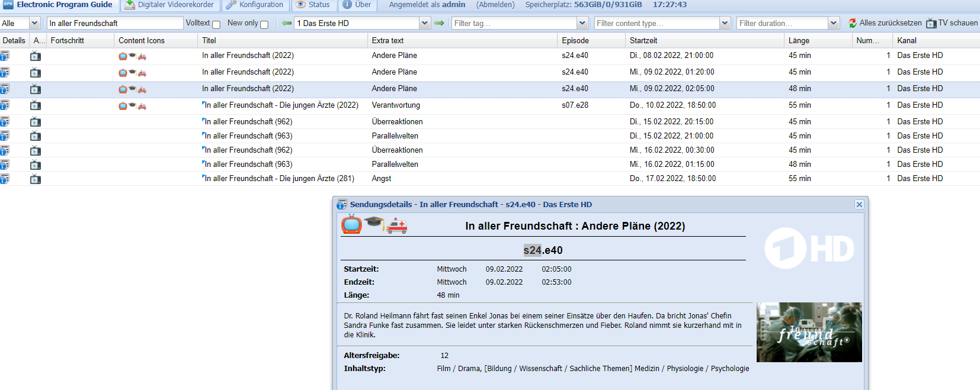Viewport: 980px width, 390px height.
Task: Open details icon for the 09.02.2022 01:20:00 broadcast
Action: click(x=5, y=72)
